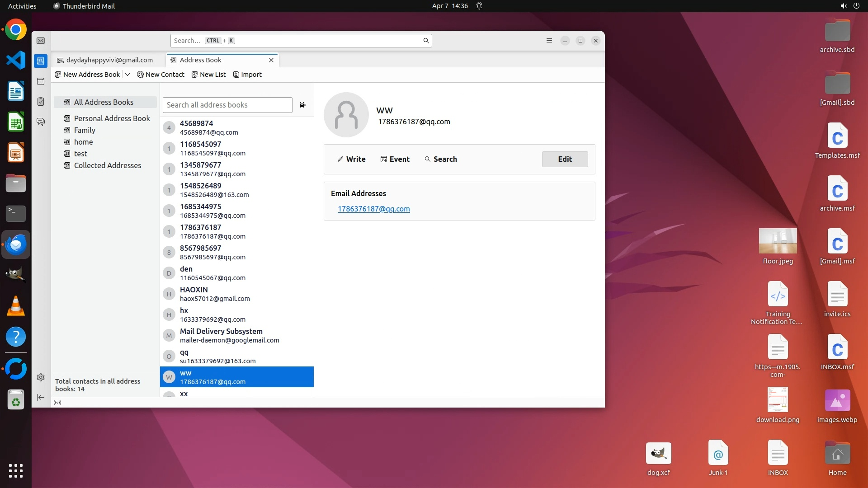Image resolution: width=868 pixels, height=488 pixels.
Task: Collapse the spaces toolbar arrow
Action: pos(41,397)
